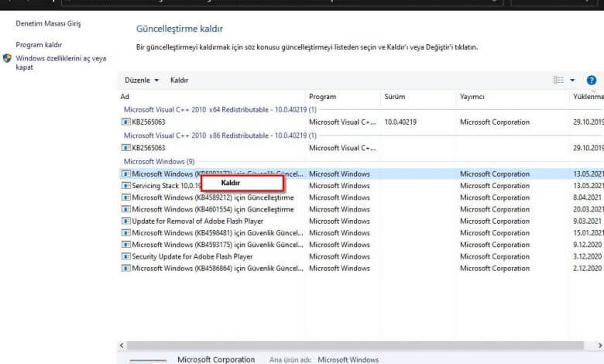This screenshot has height=364, width=604.
Task: Click the 8.04.2021 install date cell
Action: 587,197
